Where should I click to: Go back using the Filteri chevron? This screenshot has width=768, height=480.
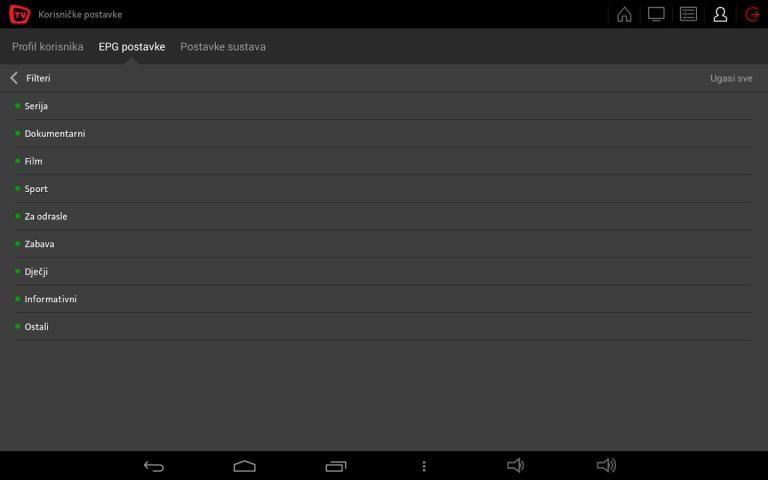(x=14, y=78)
